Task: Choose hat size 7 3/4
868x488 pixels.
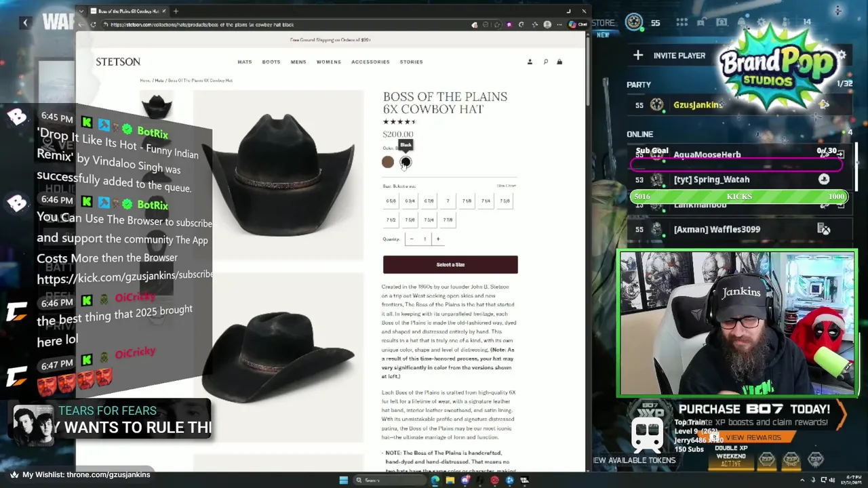Action: pyautogui.click(x=429, y=220)
